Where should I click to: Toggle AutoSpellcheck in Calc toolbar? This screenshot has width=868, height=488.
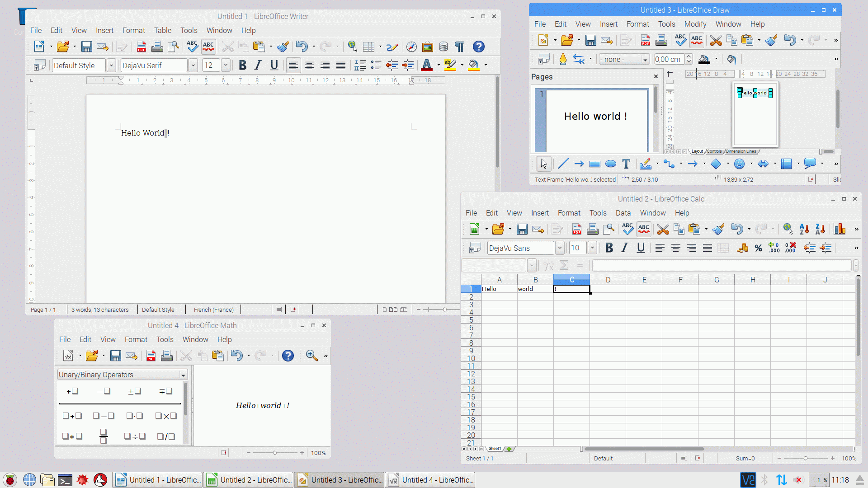coord(644,229)
